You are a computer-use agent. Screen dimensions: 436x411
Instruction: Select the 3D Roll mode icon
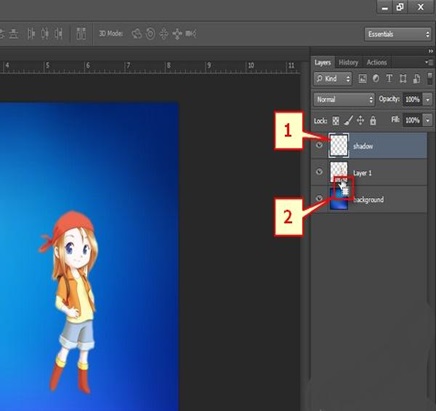150,34
